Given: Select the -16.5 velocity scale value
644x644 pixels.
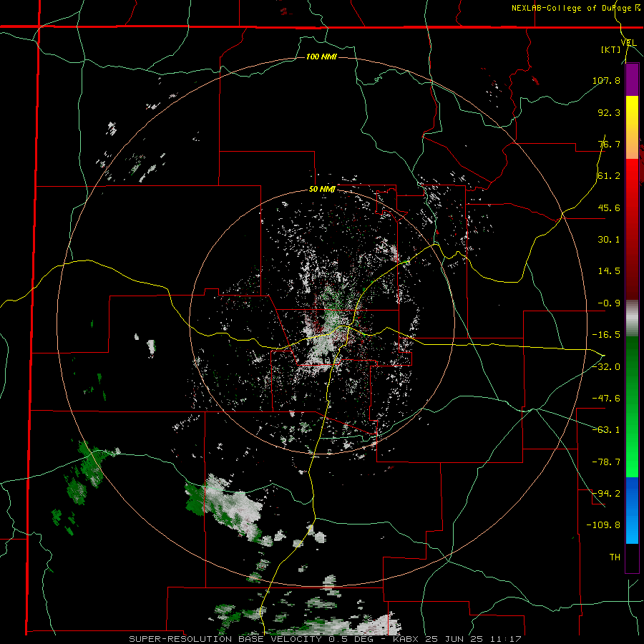Looking at the screenshot, I should point(606,335).
